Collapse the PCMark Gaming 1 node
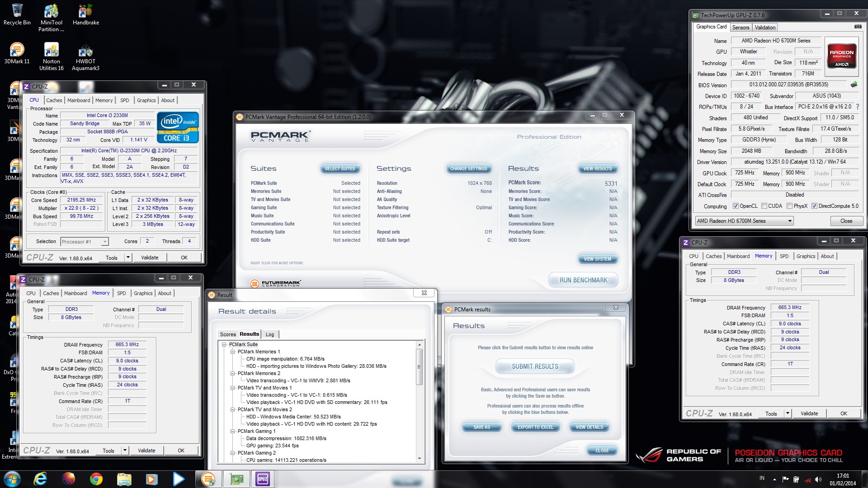 [232, 431]
